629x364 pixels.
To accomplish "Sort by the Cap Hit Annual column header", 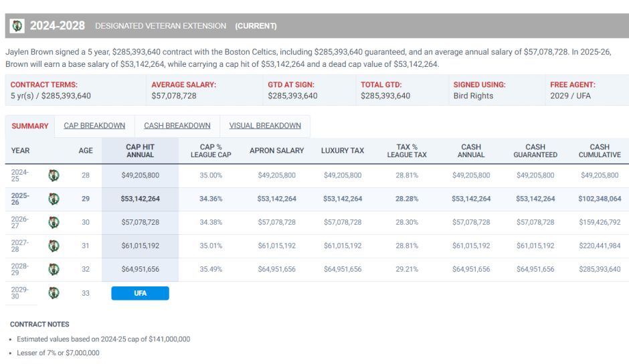I will [x=140, y=151].
